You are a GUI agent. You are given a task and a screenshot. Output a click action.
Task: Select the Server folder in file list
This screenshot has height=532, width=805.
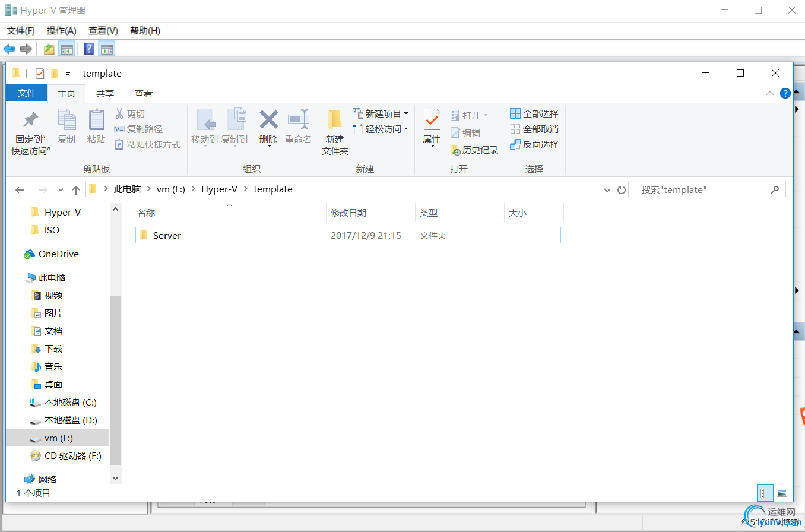pos(348,235)
